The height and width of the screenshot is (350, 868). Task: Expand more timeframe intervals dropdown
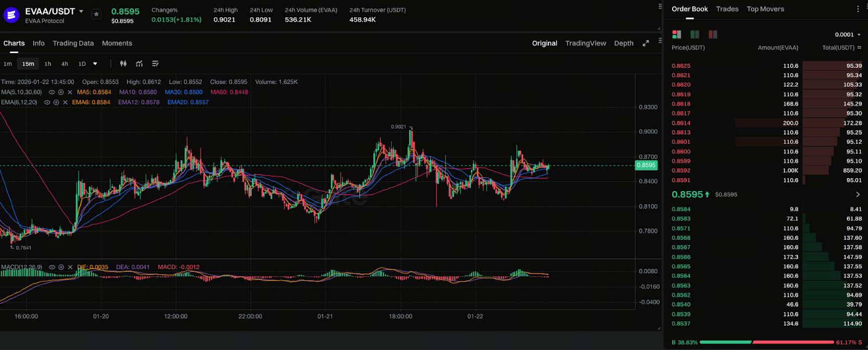pyautogui.click(x=95, y=64)
